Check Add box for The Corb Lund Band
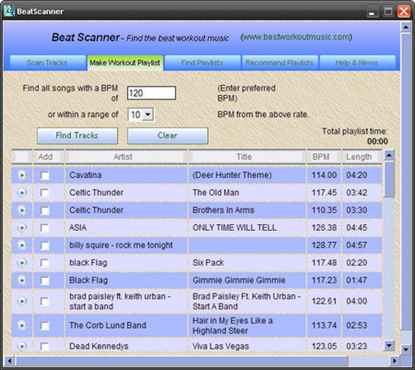 [x=44, y=325]
